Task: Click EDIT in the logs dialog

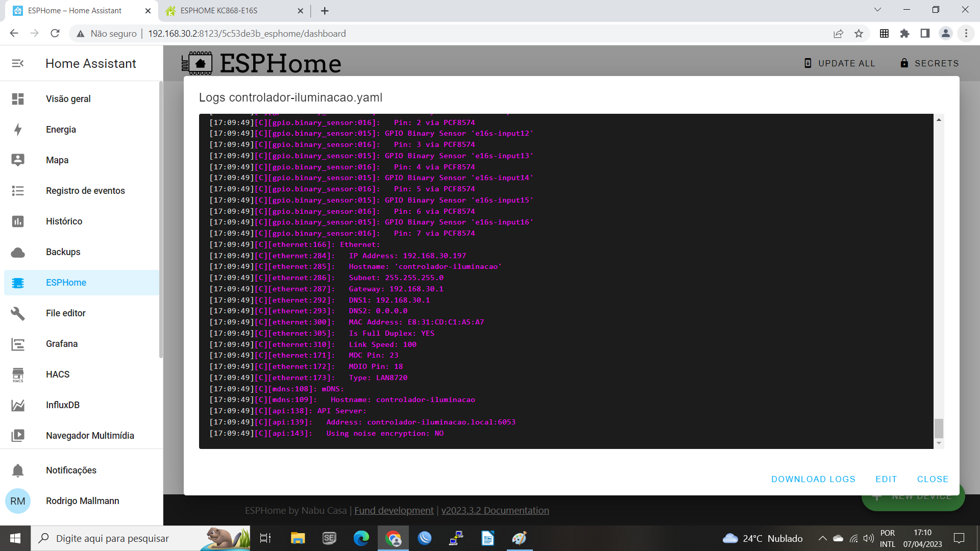Action: (x=886, y=479)
